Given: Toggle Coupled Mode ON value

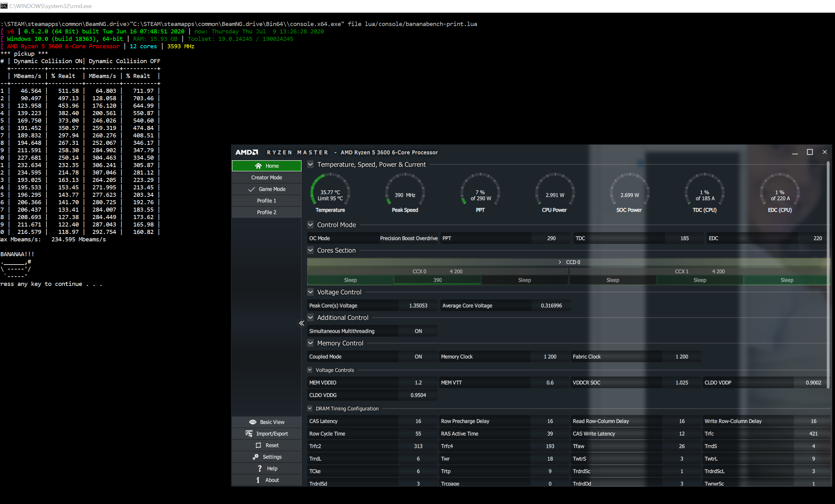Looking at the screenshot, I should coord(418,357).
